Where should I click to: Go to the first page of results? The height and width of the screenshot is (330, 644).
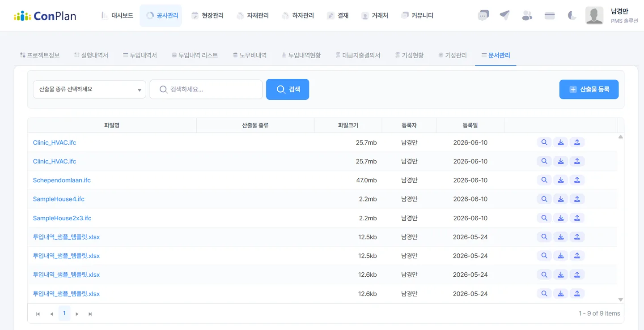(38, 314)
